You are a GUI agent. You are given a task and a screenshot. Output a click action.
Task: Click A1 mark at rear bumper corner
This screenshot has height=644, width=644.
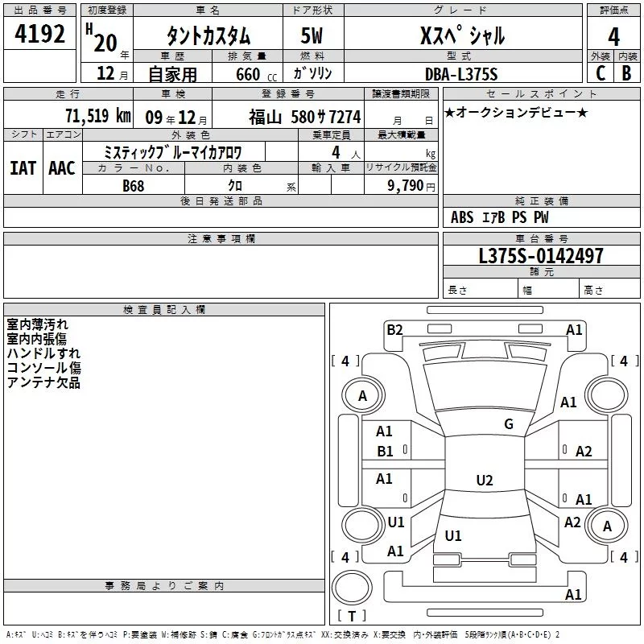pos(573,594)
